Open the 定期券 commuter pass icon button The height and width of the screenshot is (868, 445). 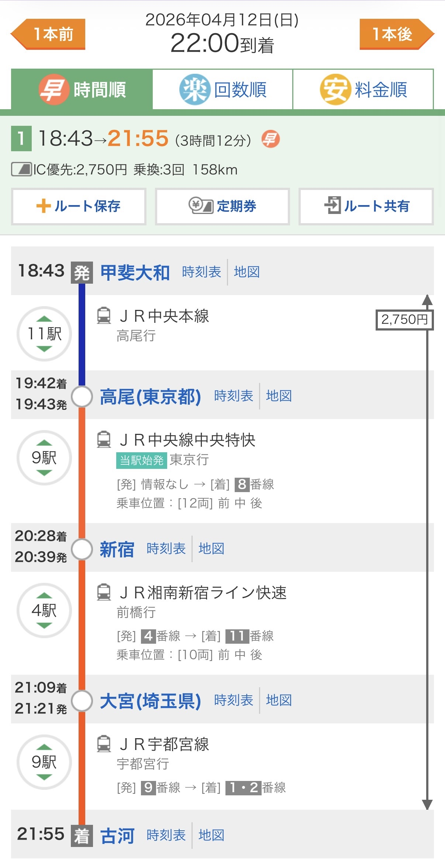coord(222,206)
